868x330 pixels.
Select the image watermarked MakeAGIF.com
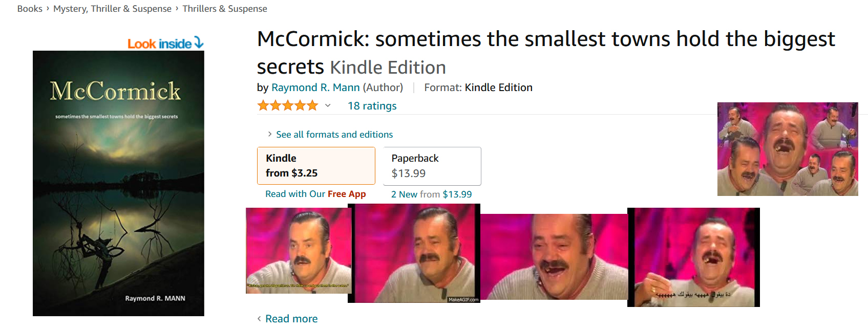click(414, 253)
